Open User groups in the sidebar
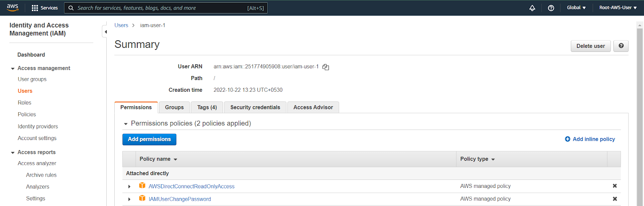 (x=32, y=79)
